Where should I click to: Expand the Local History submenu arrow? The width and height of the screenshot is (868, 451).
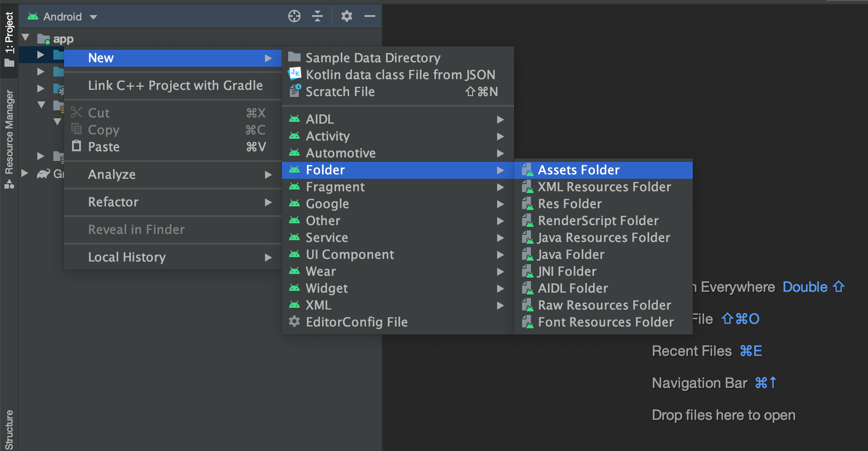[268, 257]
